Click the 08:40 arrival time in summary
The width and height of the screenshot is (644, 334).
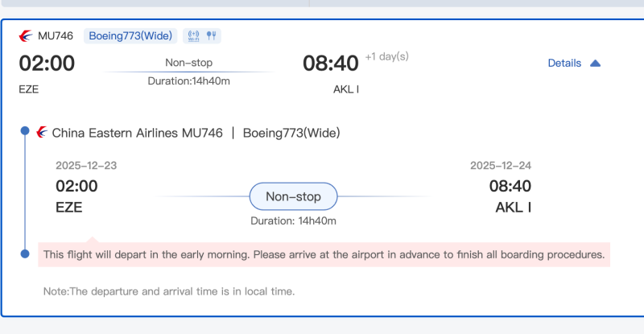pos(330,63)
